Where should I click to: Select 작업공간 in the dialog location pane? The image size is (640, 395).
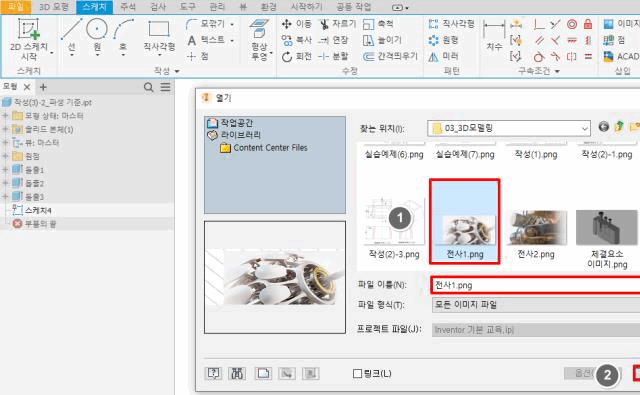click(x=237, y=123)
